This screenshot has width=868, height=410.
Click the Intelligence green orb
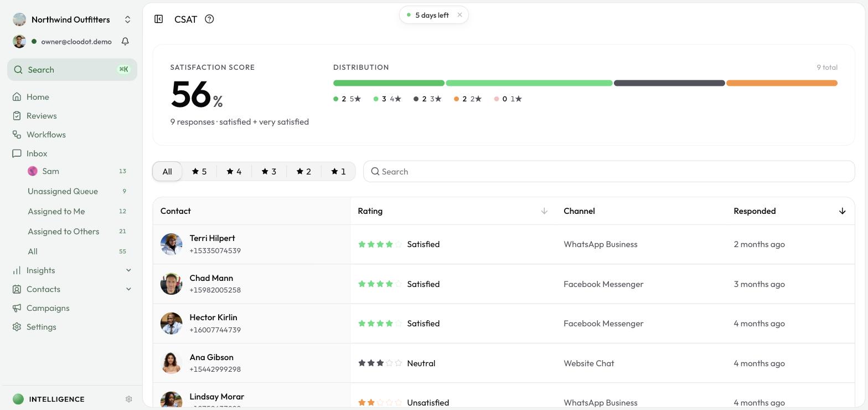coord(18,399)
